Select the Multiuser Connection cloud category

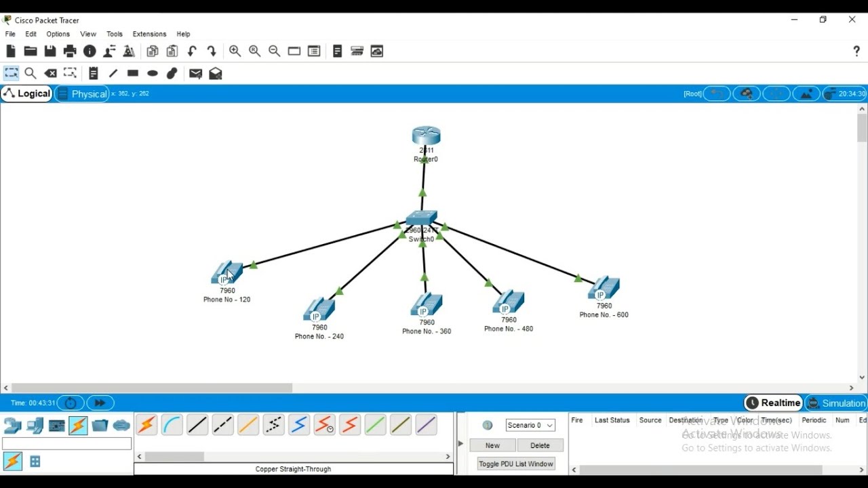click(121, 426)
